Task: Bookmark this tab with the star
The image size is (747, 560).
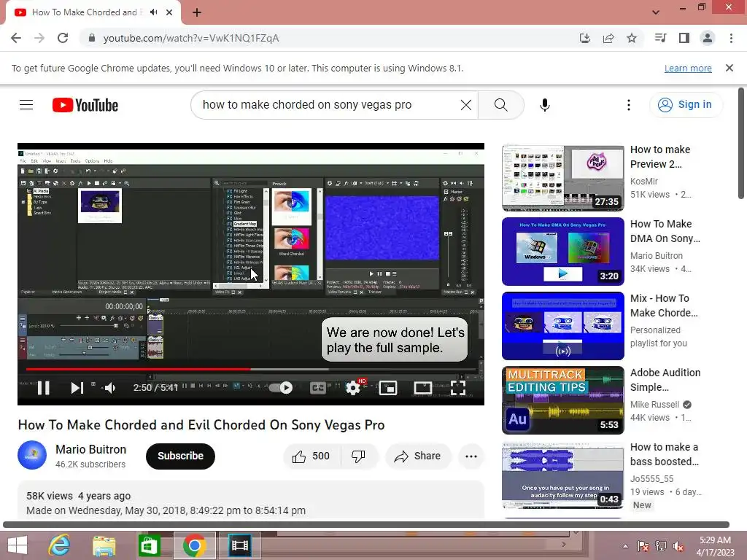Action: coord(632,38)
